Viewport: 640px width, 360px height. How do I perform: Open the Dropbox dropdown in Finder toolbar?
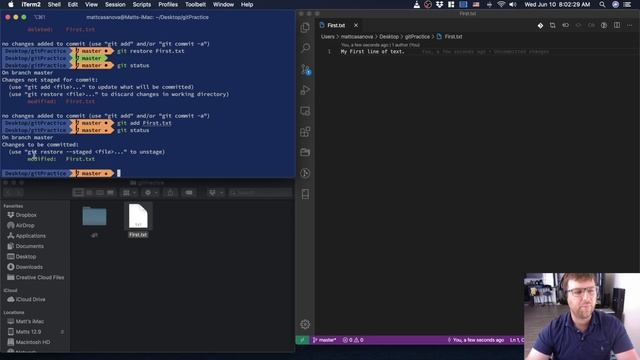click(216, 193)
